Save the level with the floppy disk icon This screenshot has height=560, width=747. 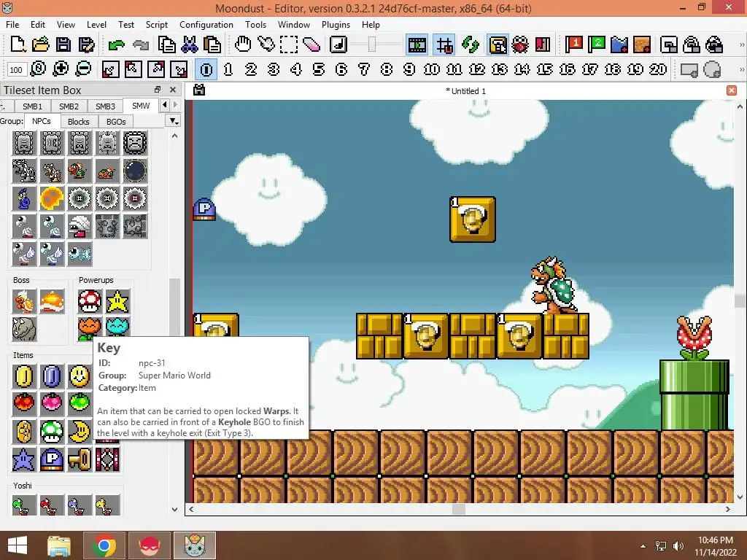pyautogui.click(x=63, y=44)
